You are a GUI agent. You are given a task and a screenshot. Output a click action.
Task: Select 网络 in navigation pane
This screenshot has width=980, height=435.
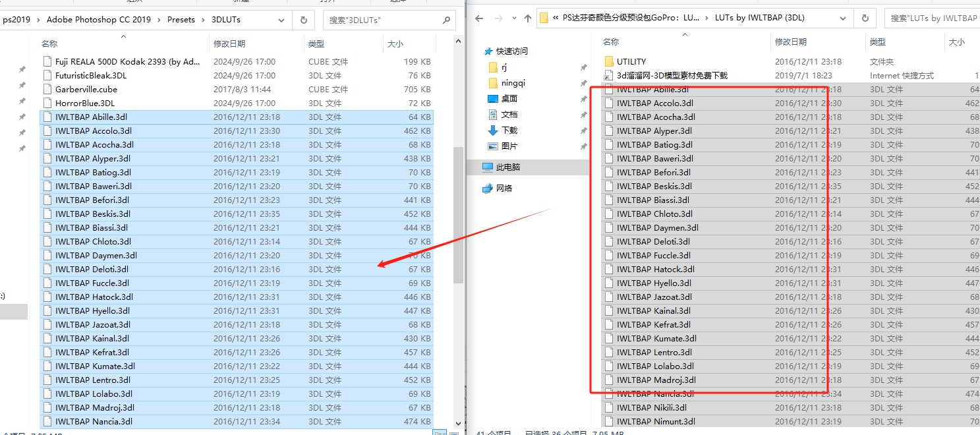tap(504, 188)
